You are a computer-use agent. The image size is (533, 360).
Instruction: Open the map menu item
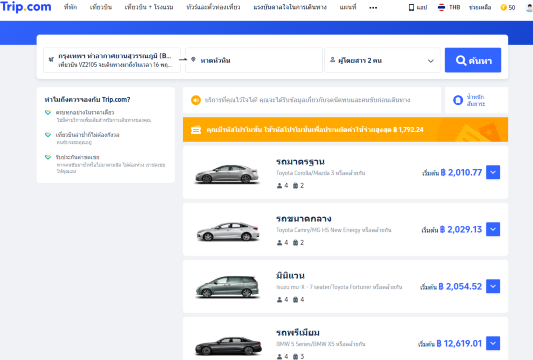[348, 7]
